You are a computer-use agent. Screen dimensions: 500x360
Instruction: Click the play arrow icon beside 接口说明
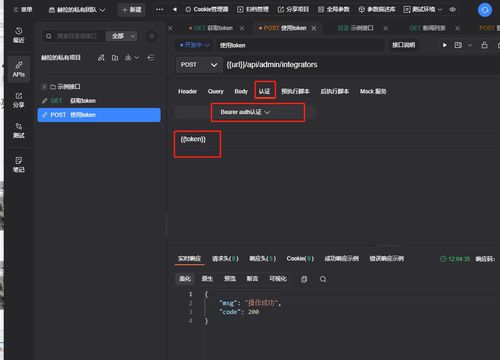pyautogui.click(x=444, y=45)
